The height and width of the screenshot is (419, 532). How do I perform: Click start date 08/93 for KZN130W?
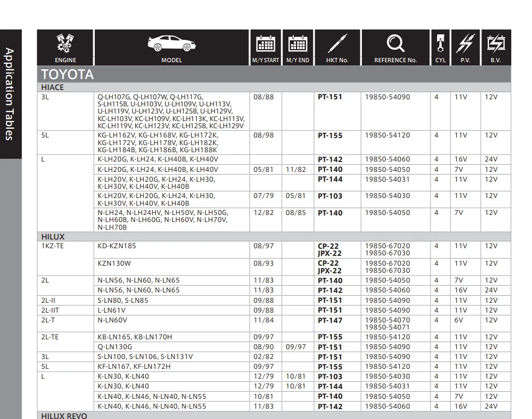click(x=263, y=263)
